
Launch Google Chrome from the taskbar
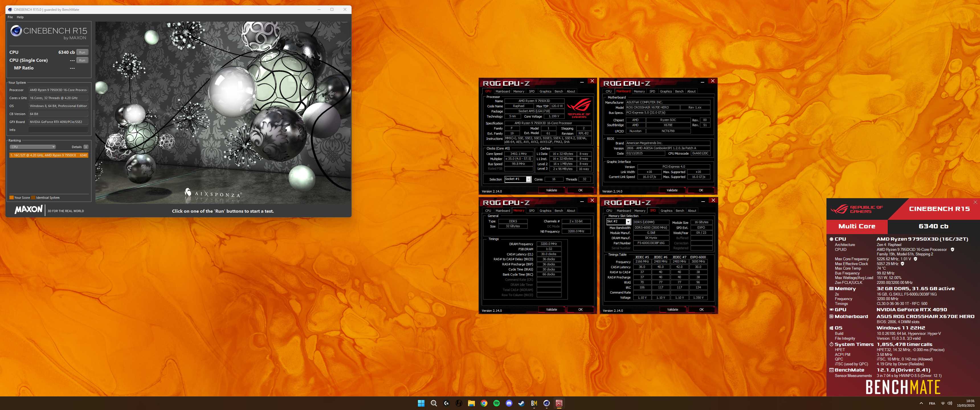483,403
